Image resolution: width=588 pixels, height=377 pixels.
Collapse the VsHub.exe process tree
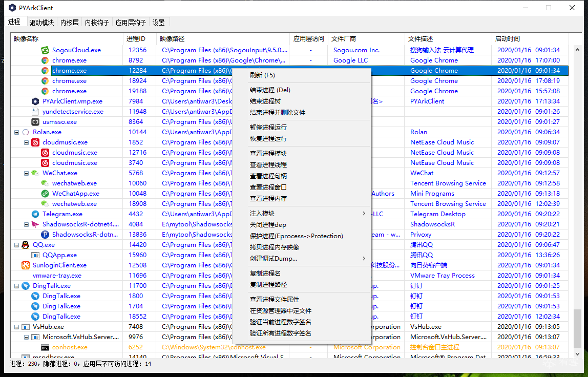point(16,327)
